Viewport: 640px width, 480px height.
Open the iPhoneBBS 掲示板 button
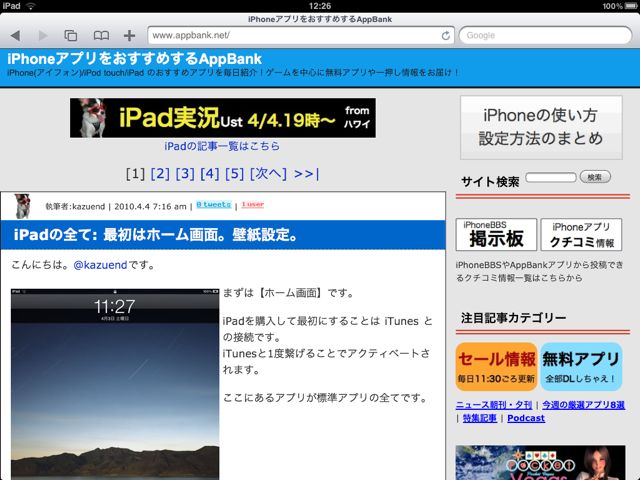pos(496,234)
